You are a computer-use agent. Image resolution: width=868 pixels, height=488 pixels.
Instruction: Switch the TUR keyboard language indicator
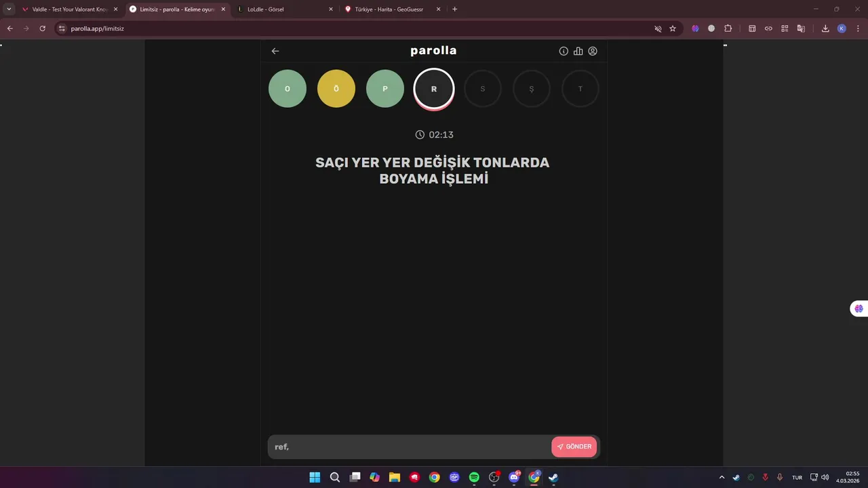pos(797,477)
